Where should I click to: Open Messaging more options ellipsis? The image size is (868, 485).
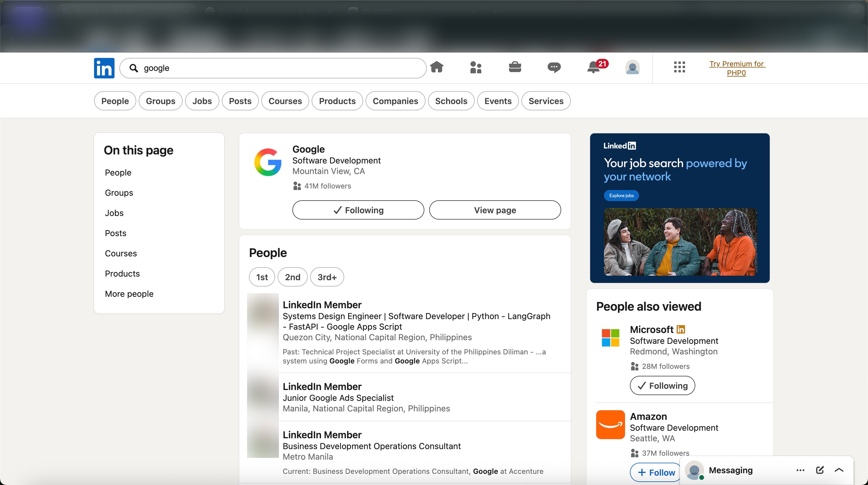(x=800, y=470)
